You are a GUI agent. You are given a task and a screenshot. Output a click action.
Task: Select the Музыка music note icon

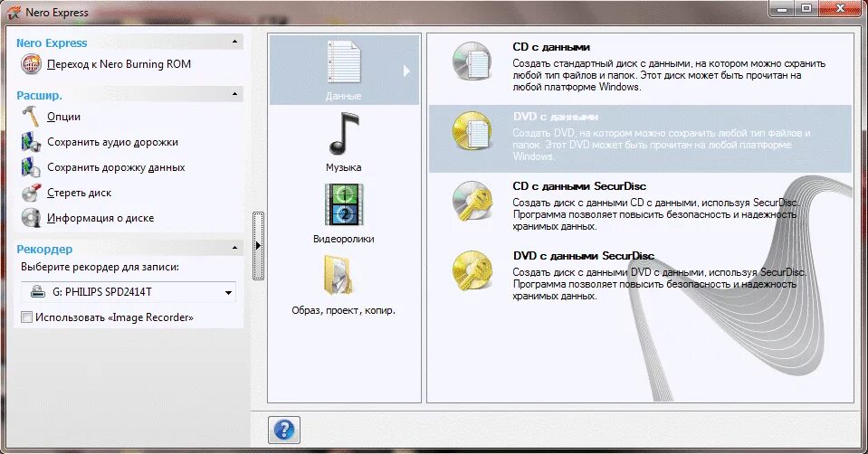pyautogui.click(x=344, y=133)
